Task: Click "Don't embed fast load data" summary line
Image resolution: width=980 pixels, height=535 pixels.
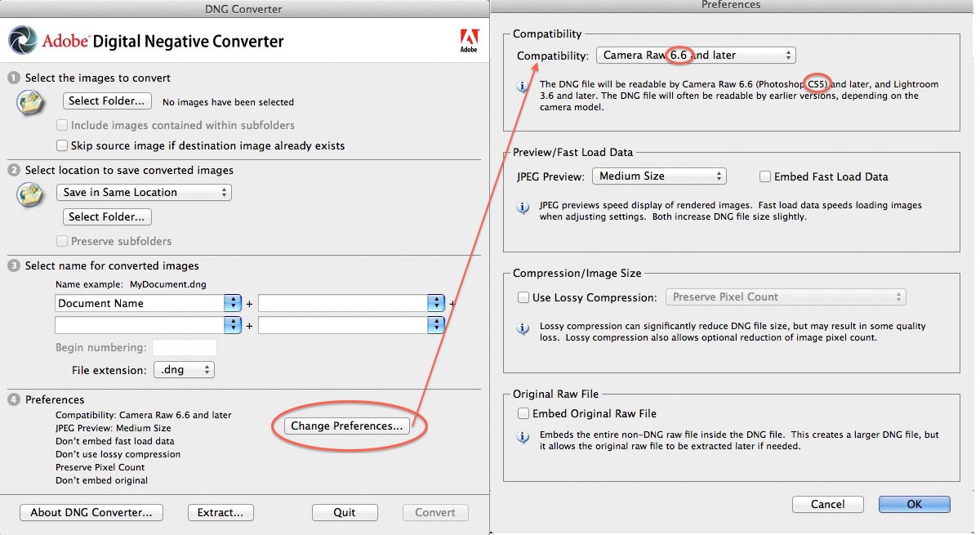Action: pos(115,441)
